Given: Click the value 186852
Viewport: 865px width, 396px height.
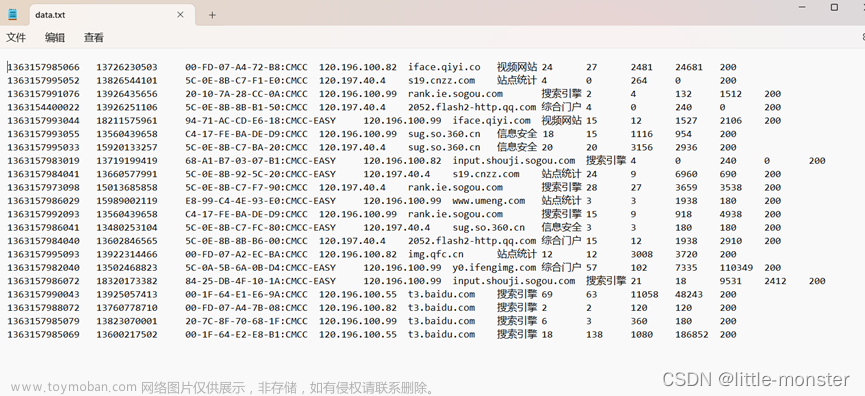Looking at the screenshot, I should (x=692, y=334).
